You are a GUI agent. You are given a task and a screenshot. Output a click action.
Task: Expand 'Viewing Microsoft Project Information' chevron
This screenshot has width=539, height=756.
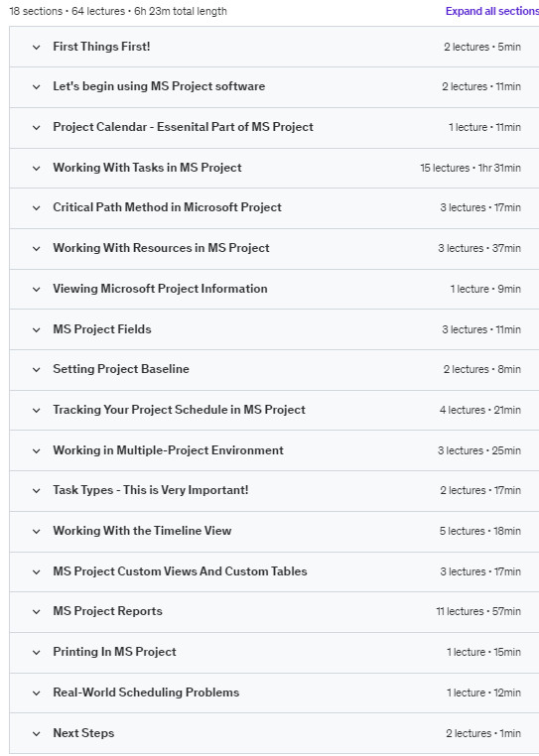(36, 290)
